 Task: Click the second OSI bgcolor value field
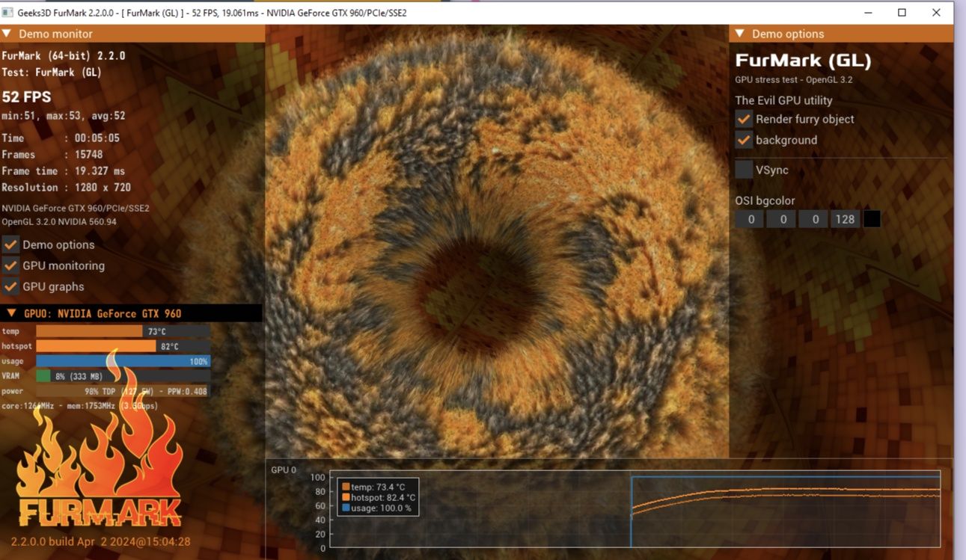pyautogui.click(x=781, y=219)
